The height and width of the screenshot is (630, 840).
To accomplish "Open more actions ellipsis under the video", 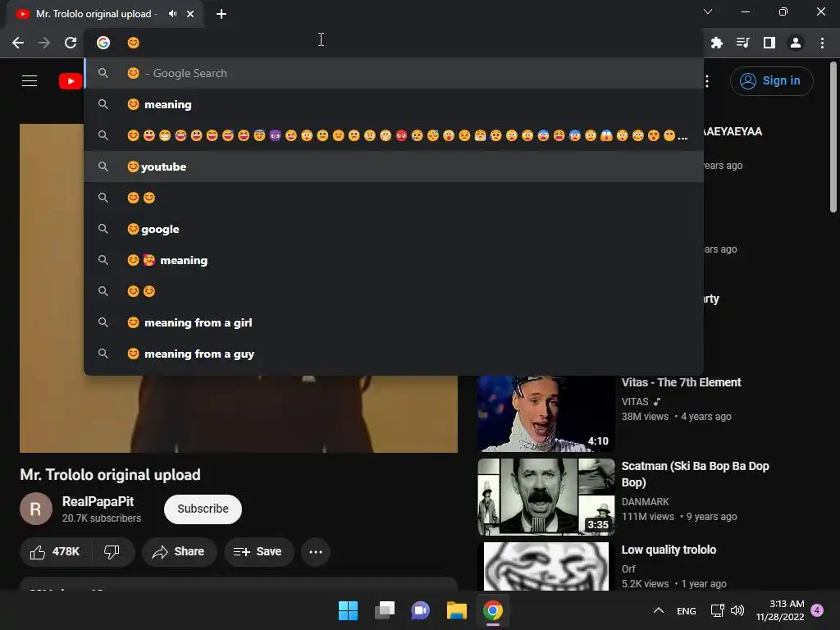I will [316, 552].
